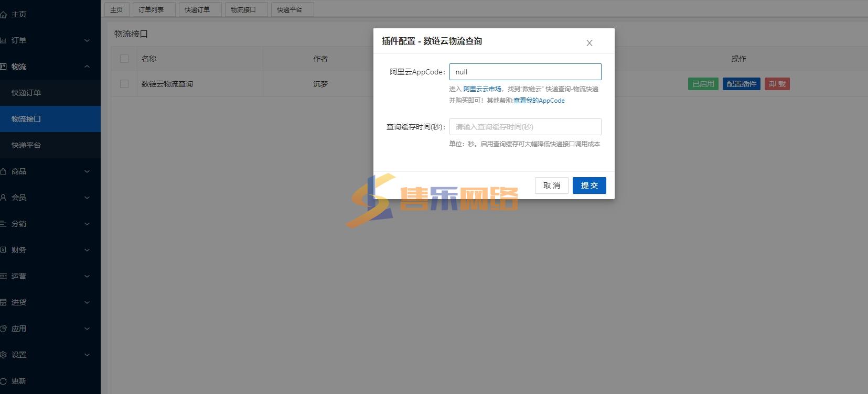Click the home icon in sidebar
Screen dimensions: 868x394
(x=4, y=14)
